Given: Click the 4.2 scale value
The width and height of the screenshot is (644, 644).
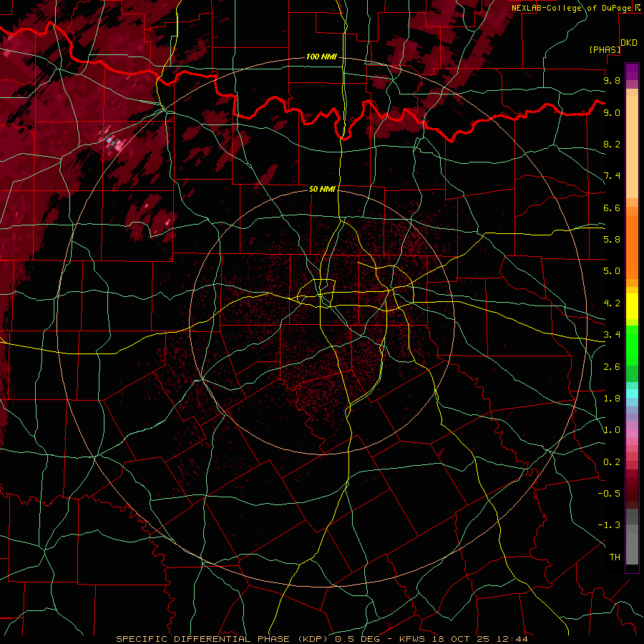Looking at the screenshot, I should pos(612,303).
